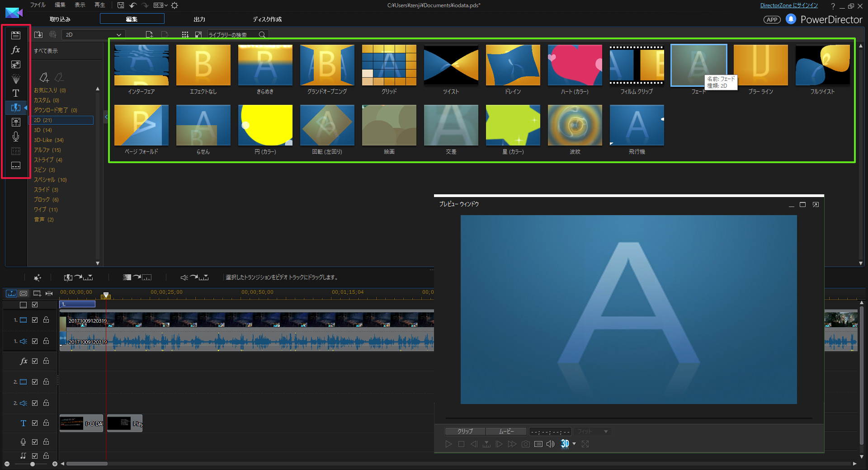Open the 2D library filter dropdown

pyautogui.click(x=94, y=35)
